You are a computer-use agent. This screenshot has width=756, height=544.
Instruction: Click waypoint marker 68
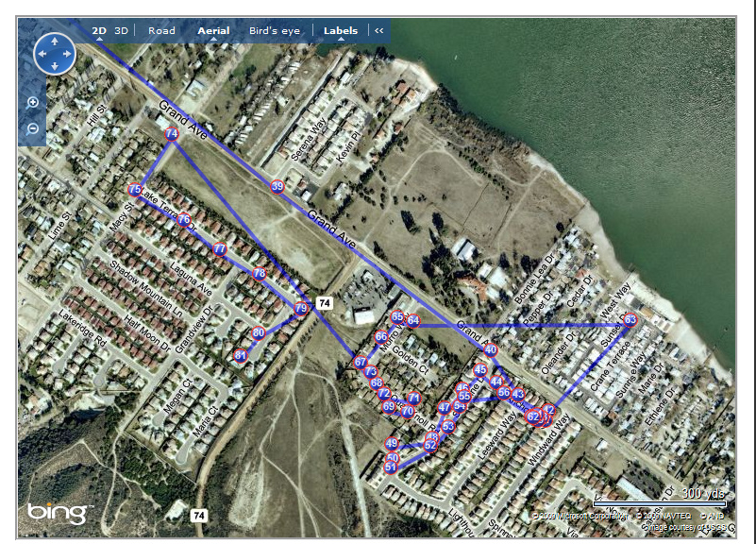pos(377,382)
